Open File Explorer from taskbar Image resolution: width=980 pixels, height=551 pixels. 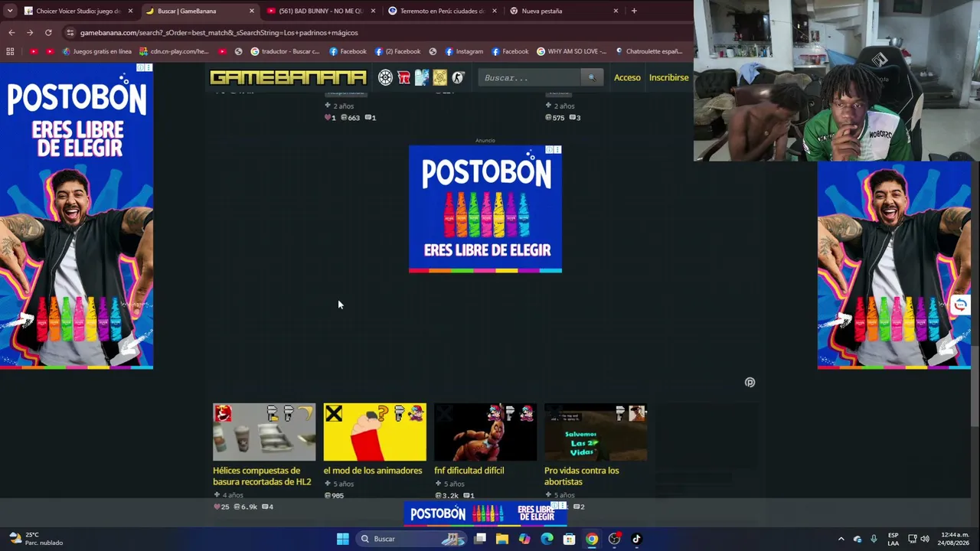pyautogui.click(x=502, y=539)
